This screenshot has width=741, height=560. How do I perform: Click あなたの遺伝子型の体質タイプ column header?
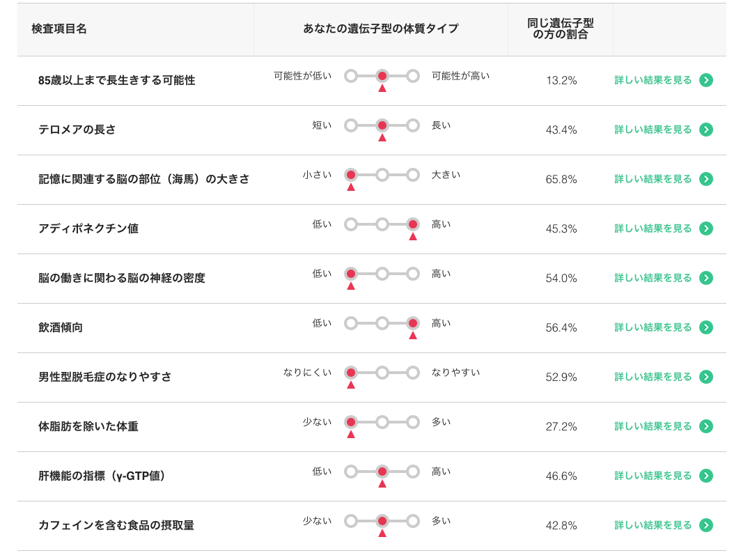point(381,29)
